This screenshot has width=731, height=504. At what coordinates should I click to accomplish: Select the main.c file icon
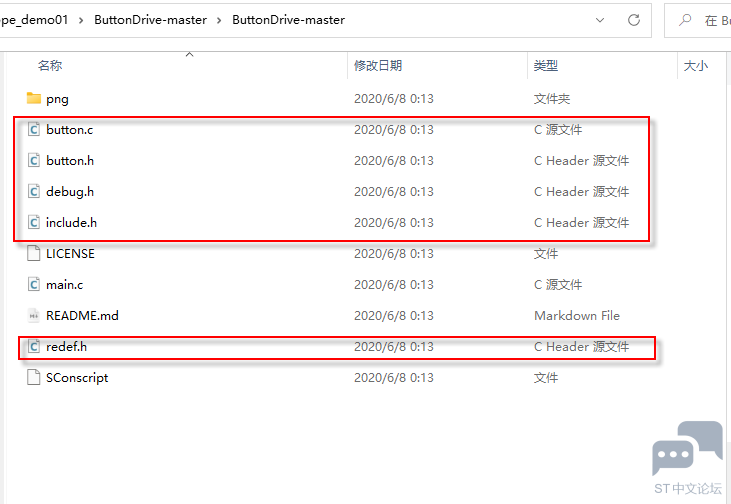(x=34, y=284)
